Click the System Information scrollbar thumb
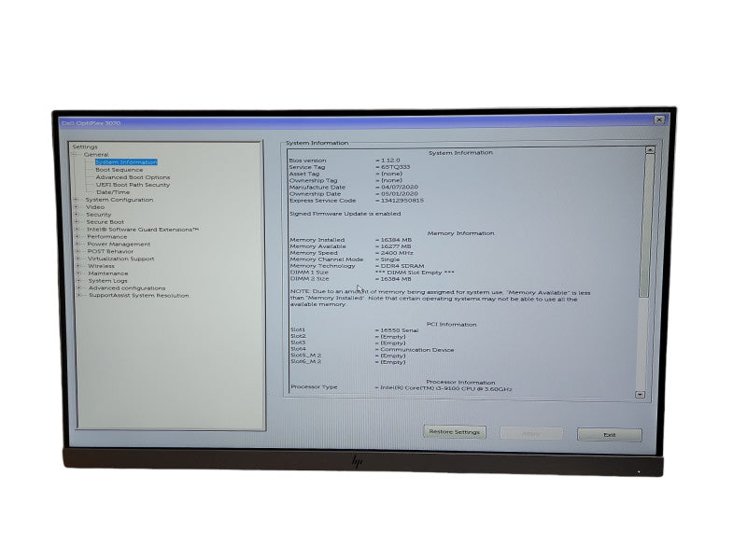This screenshot has height=560, width=747. pos(646,224)
